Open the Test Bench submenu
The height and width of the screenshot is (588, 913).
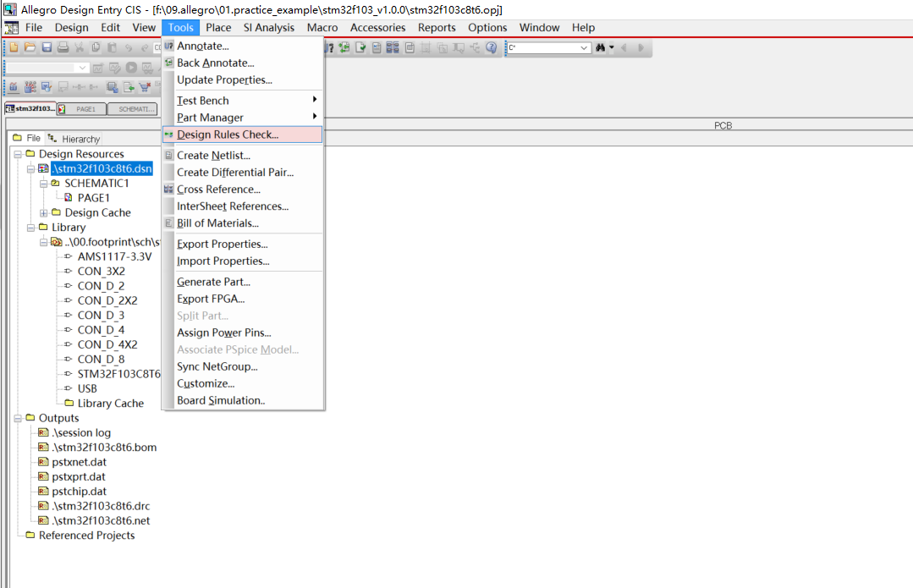(x=242, y=100)
